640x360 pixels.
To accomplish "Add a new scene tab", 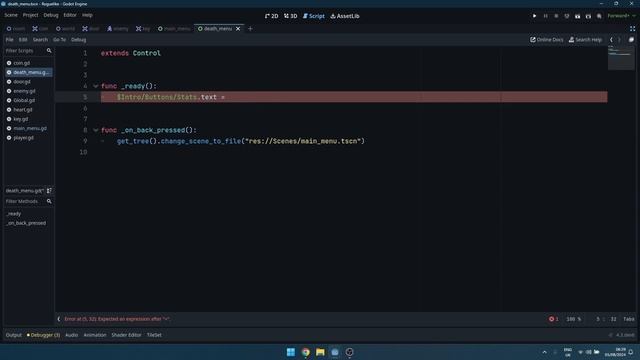I will 250,29.
